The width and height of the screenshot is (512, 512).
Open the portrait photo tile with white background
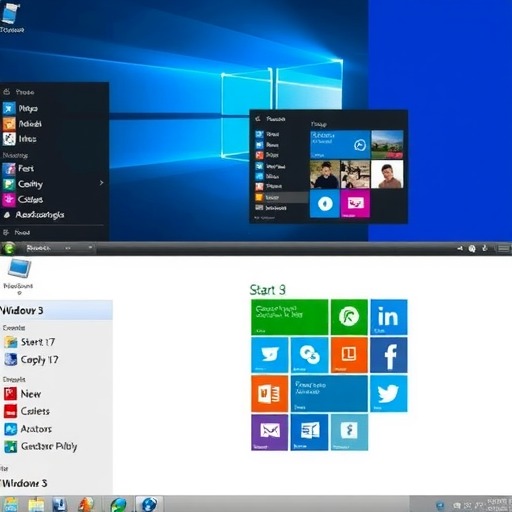[387, 174]
